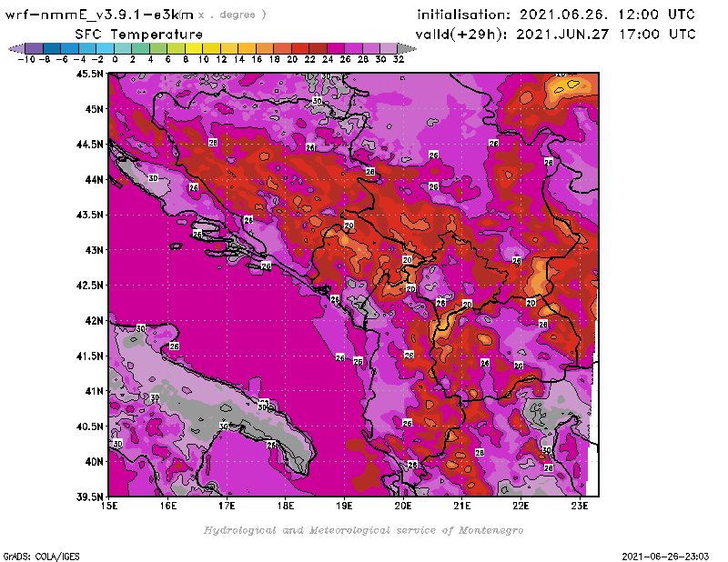Screen dimensions: 728x562
Task: Click the 20E longitude axis label
Action: click(x=403, y=506)
